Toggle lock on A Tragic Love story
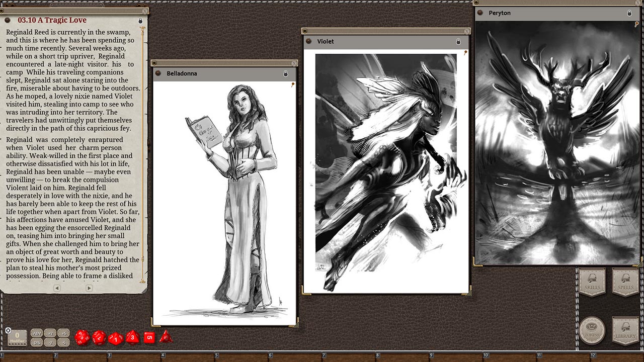The image size is (644, 362). (x=140, y=21)
